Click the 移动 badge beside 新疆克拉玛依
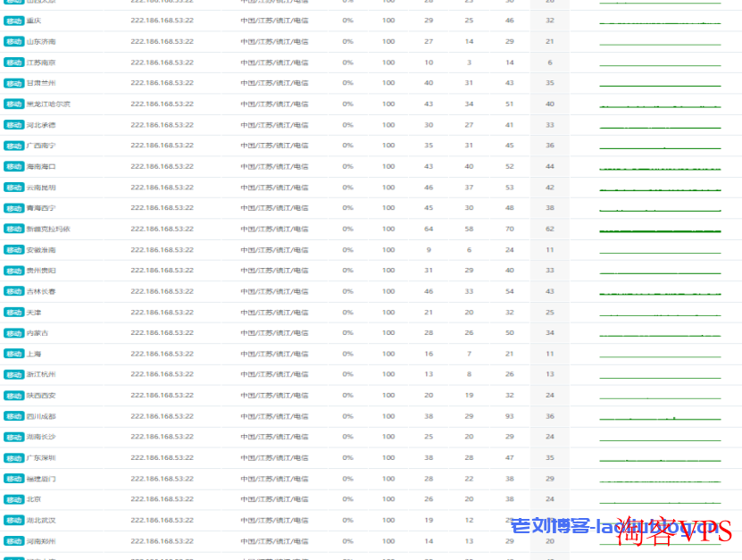The image size is (742, 560). coord(13,230)
